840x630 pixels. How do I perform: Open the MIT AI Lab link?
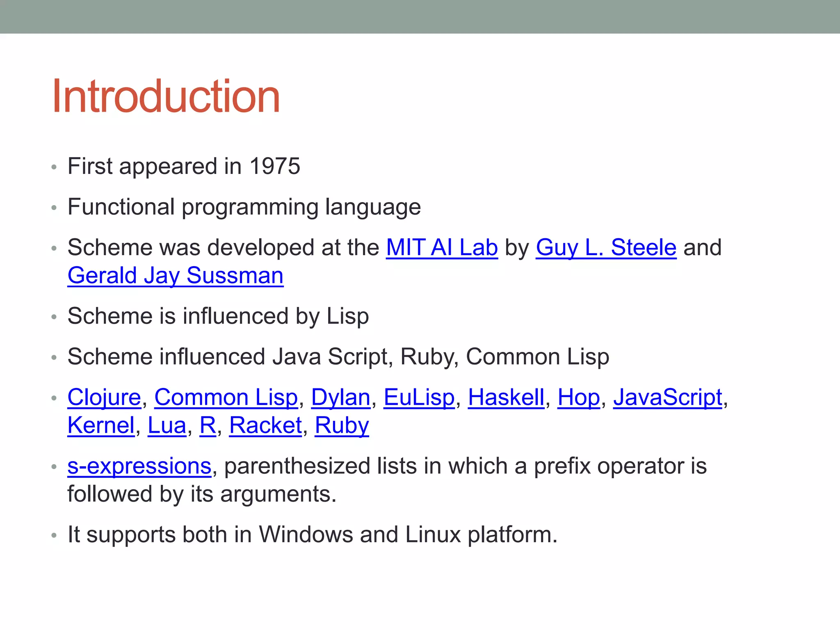point(442,248)
